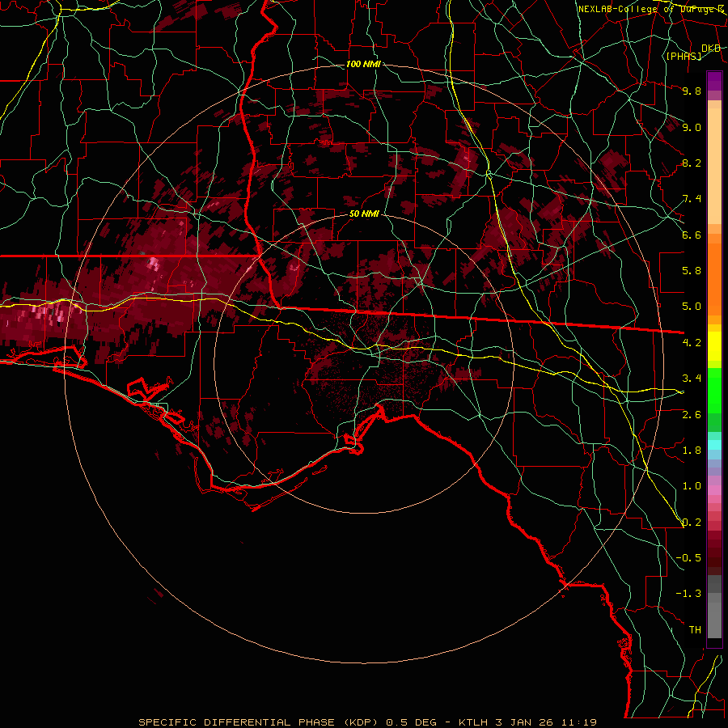The width and height of the screenshot is (728, 728).
Task: Click the 'SPECIFIC DIFFERENTIAL PHASE (KDP)' caption
Action: 260,722
